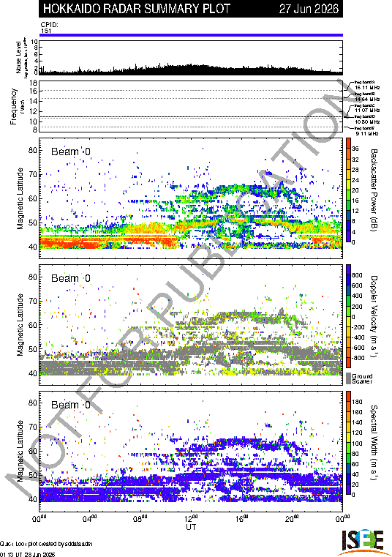
Task: Click the Spectral Width color scale
Action: [348, 443]
